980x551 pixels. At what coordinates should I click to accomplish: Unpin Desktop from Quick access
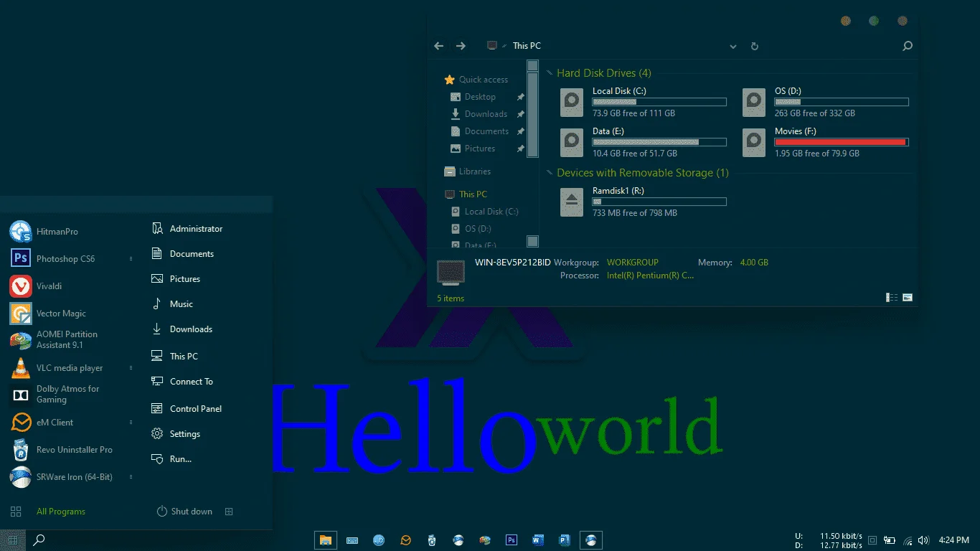(521, 97)
